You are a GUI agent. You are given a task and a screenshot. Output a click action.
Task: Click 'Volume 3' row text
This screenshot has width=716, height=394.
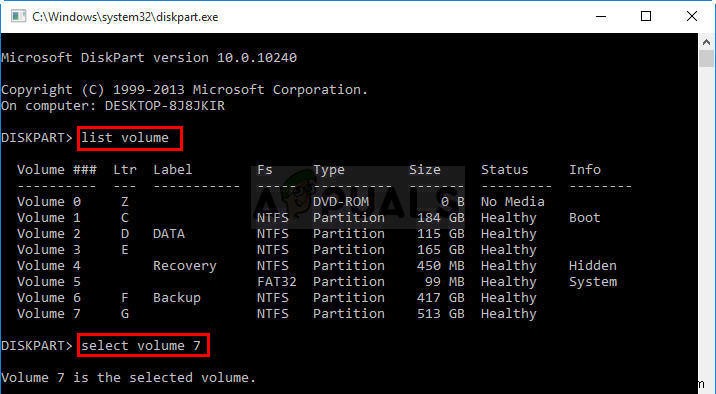click(49, 250)
